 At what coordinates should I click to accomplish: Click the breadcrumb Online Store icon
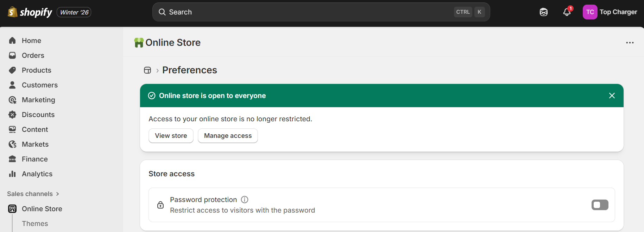(147, 70)
